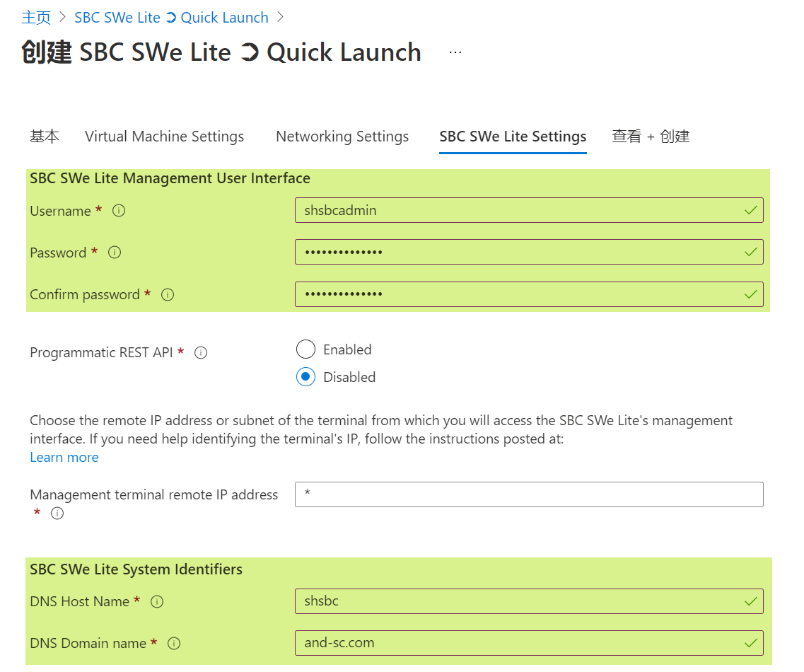Open the Password info tooltip icon
The width and height of the screenshot is (804, 672).
tap(115, 253)
